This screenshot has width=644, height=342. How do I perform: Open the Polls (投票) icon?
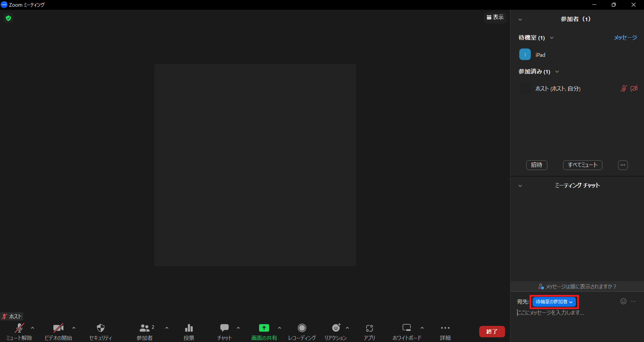(x=189, y=328)
